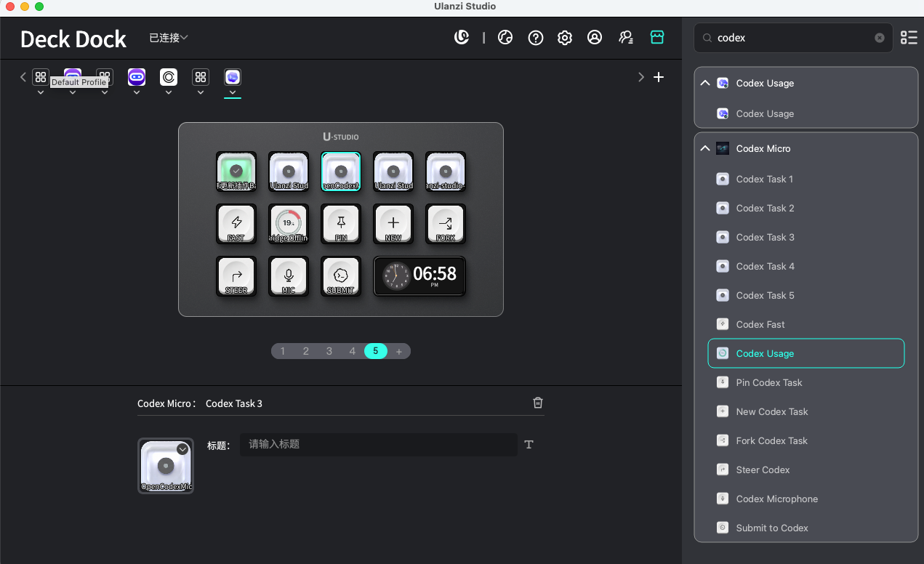Screen dimensions: 924x564
Task: Select the MIC microphone key
Action: [x=289, y=276]
